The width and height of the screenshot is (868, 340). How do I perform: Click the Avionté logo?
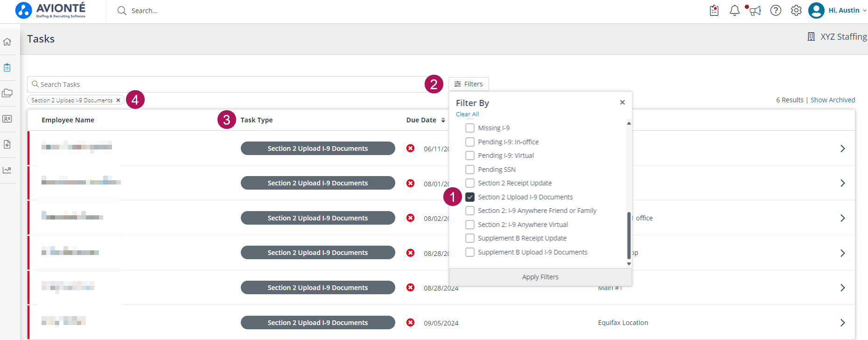[50, 10]
